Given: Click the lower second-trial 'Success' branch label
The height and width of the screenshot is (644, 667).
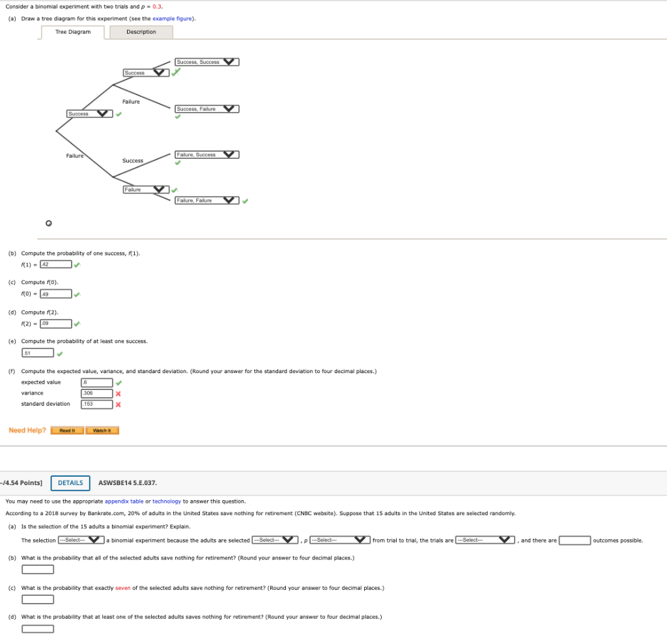Looking at the screenshot, I should click(x=133, y=161).
